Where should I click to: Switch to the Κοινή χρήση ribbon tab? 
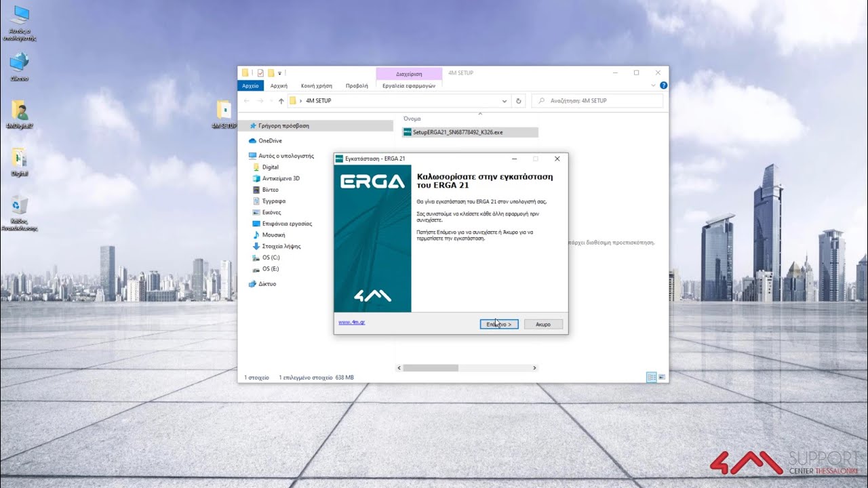point(317,85)
